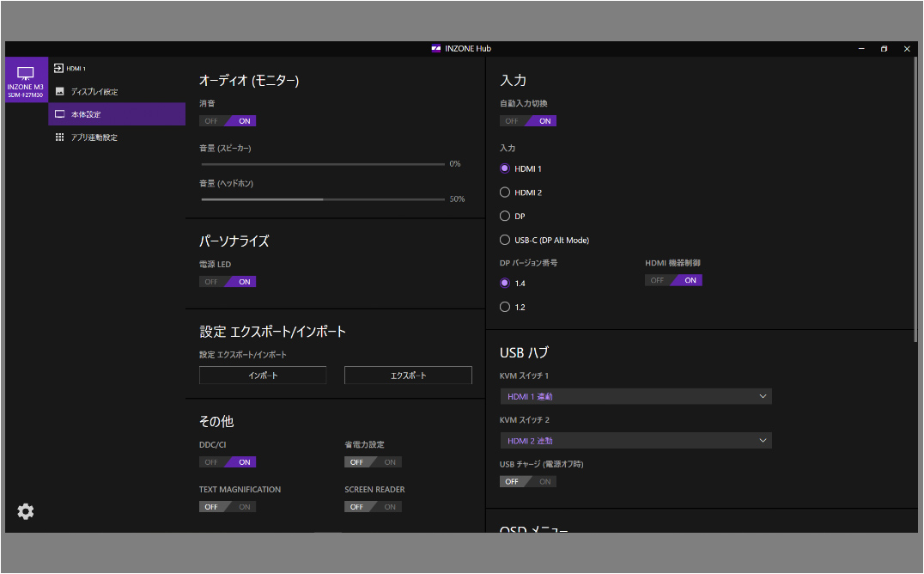Screen dimensions: 924x574
Task: Open the アプリ連動設定 menu item
Action: coord(94,137)
